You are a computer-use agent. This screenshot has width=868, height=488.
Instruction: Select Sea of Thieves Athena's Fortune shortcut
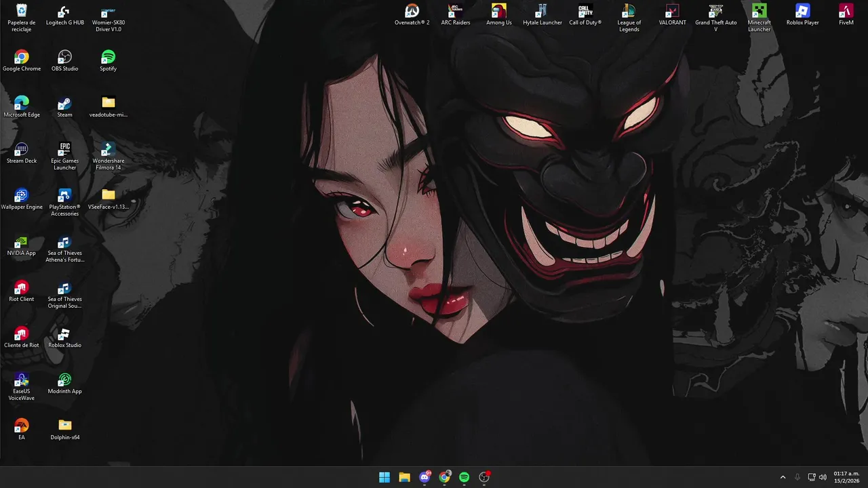coord(65,248)
